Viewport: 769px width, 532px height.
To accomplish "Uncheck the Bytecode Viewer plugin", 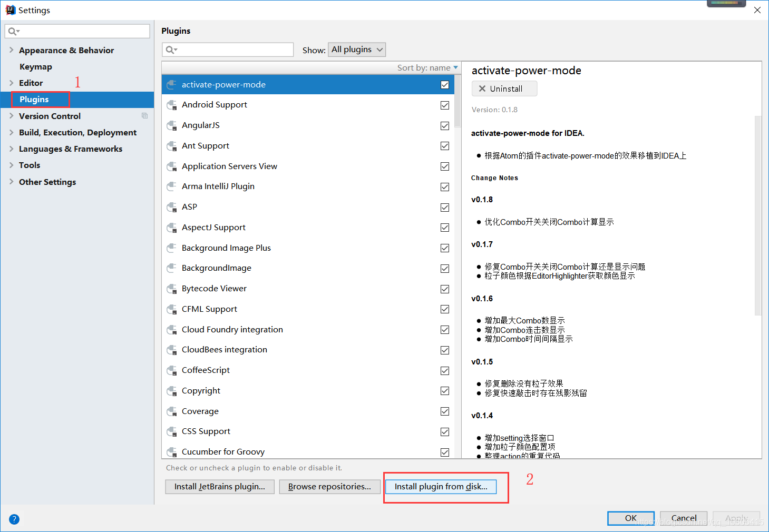I will point(445,289).
